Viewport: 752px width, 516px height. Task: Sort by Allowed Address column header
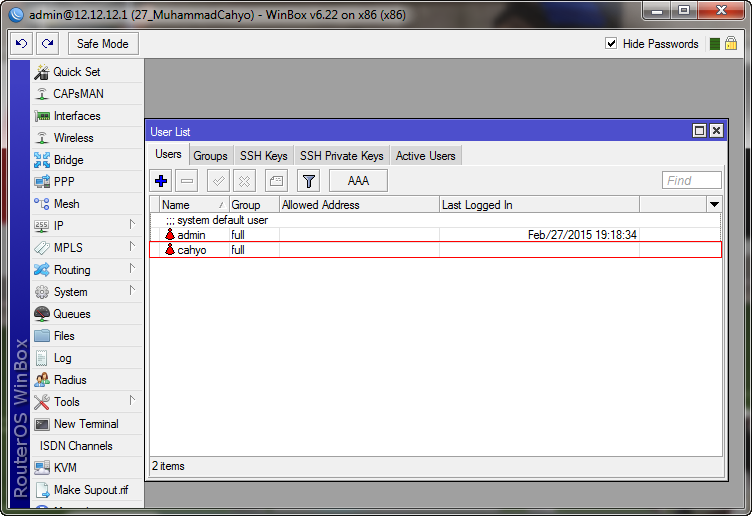359,205
